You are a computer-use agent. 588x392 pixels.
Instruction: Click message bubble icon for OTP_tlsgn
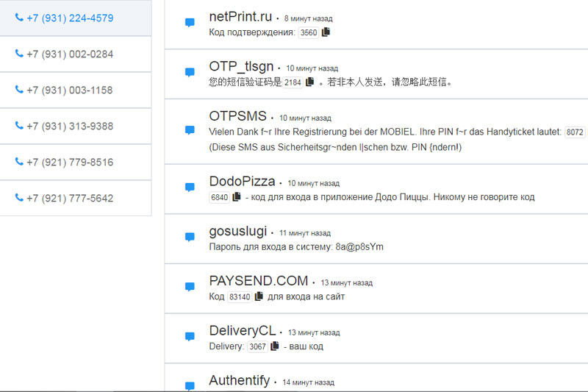pyautogui.click(x=190, y=72)
